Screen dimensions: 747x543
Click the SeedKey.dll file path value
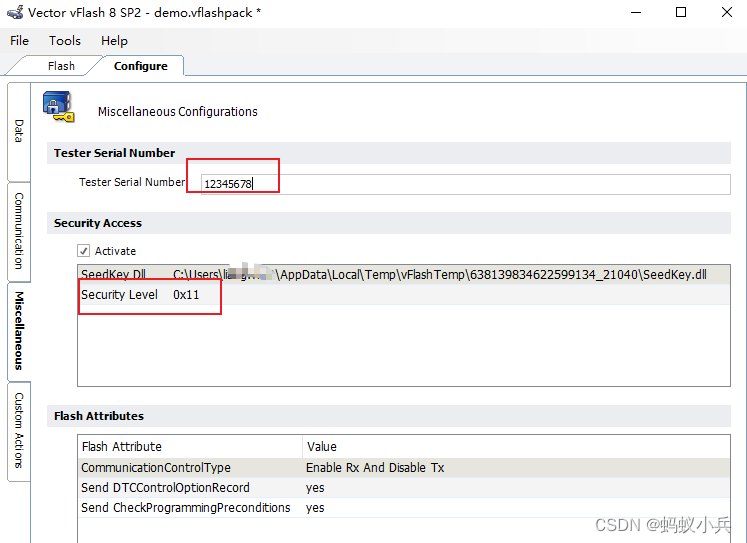click(440, 274)
